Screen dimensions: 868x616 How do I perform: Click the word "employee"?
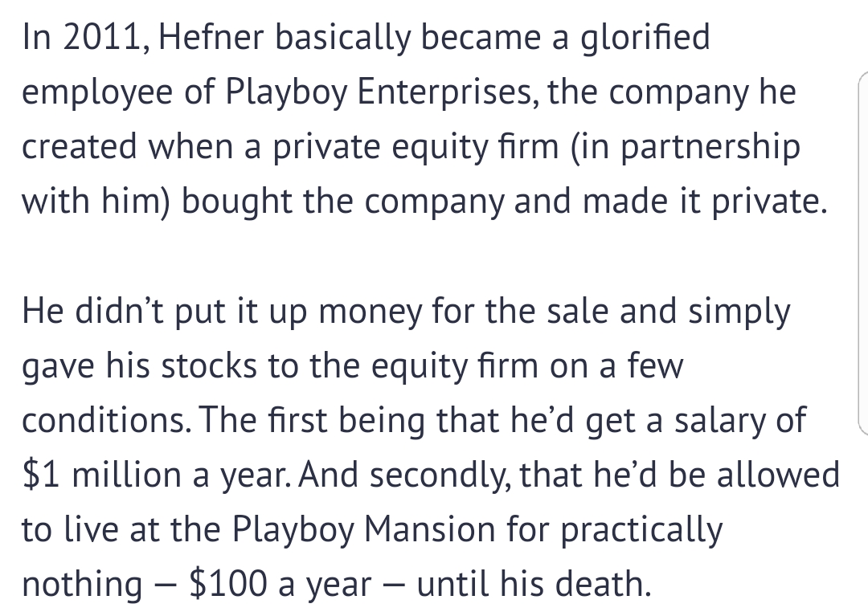click(95, 95)
